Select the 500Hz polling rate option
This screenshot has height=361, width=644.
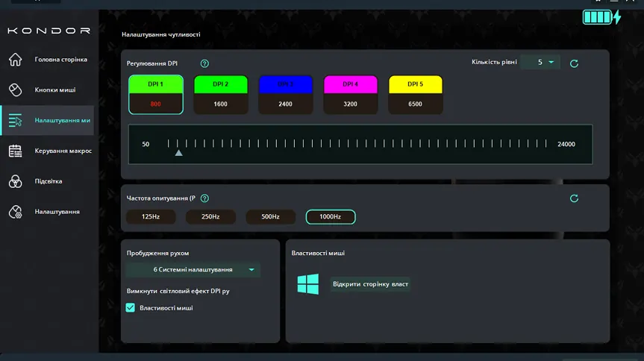(x=270, y=217)
